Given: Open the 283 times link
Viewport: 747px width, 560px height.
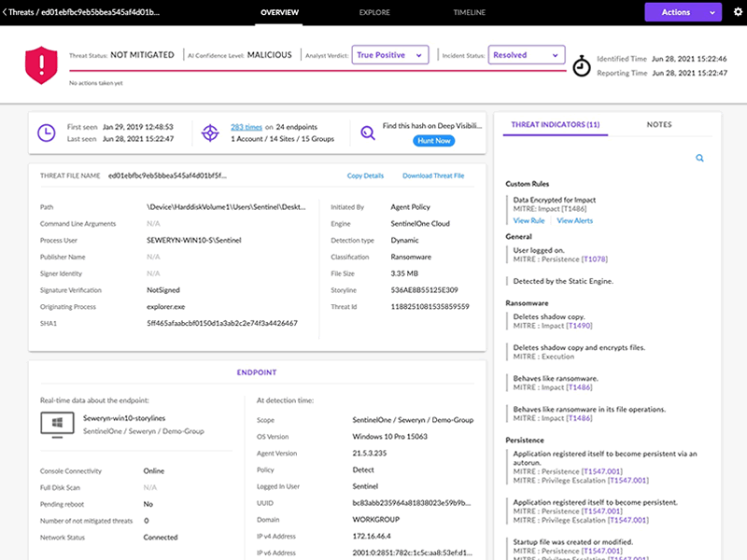Looking at the screenshot, I should coord(247,127).
